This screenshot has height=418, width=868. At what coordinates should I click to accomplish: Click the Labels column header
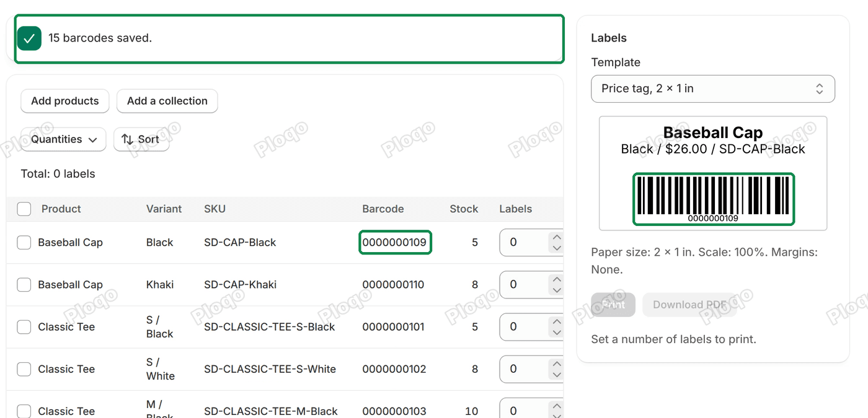pyautogui.click(x=516, y=209)
